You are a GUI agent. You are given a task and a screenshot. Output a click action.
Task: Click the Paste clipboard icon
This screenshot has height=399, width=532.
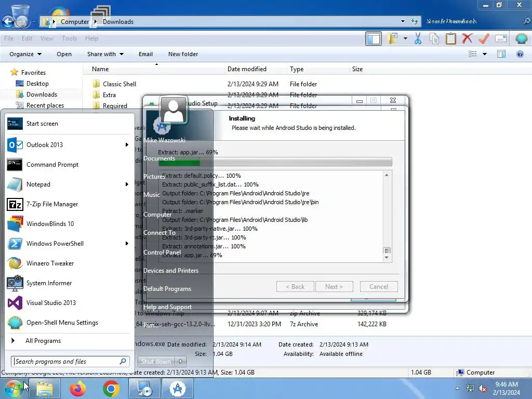(450, 38)
